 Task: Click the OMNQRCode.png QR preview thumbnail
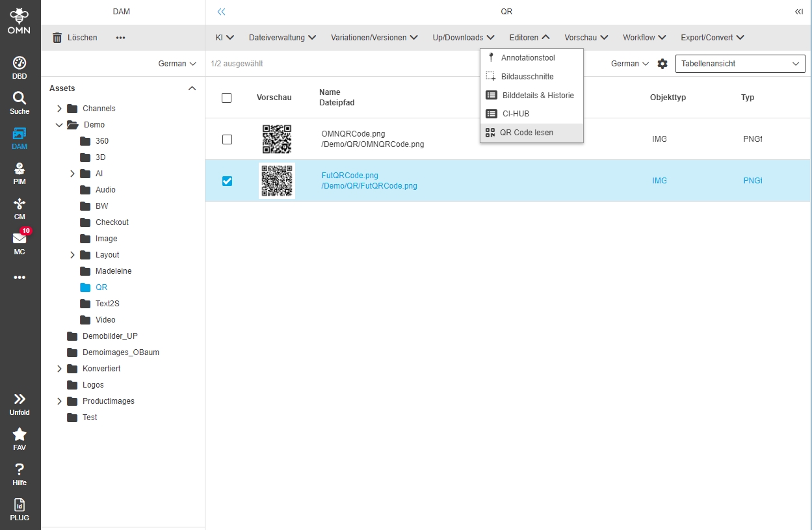[276, 139]
